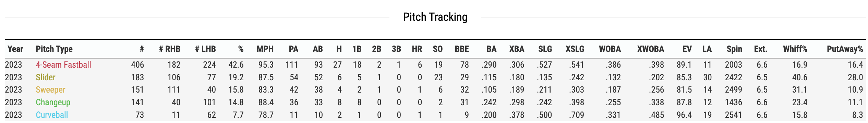Sort table by Year column header
Viewport: 868px width, 123px height.
tap(15, 49)
